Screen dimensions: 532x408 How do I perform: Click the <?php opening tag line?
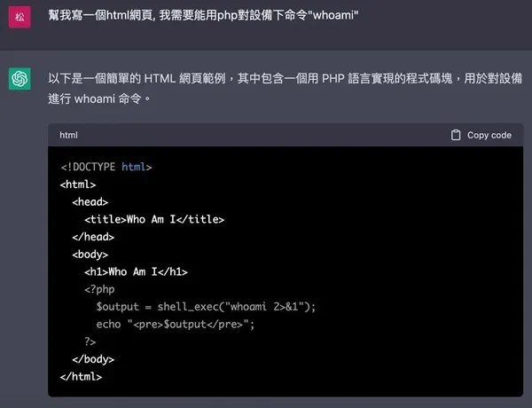(x=99, y=289)
